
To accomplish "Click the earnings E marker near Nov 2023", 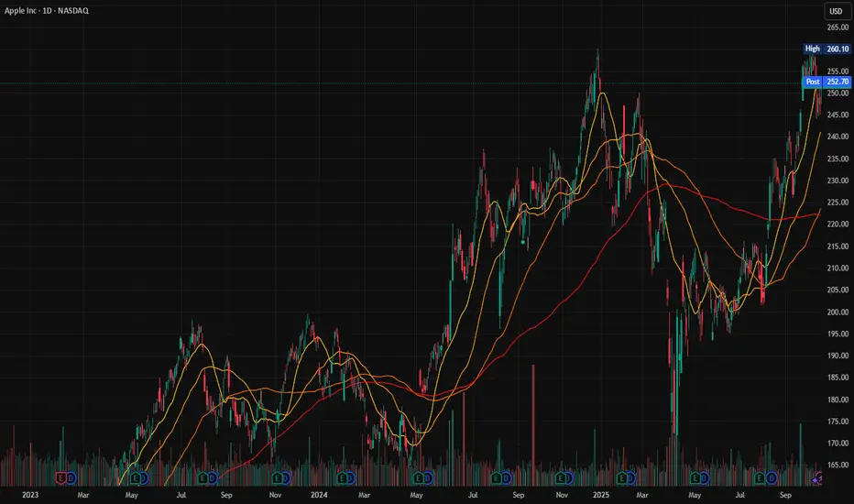I will pyautogui.click(x=278, y=478).
